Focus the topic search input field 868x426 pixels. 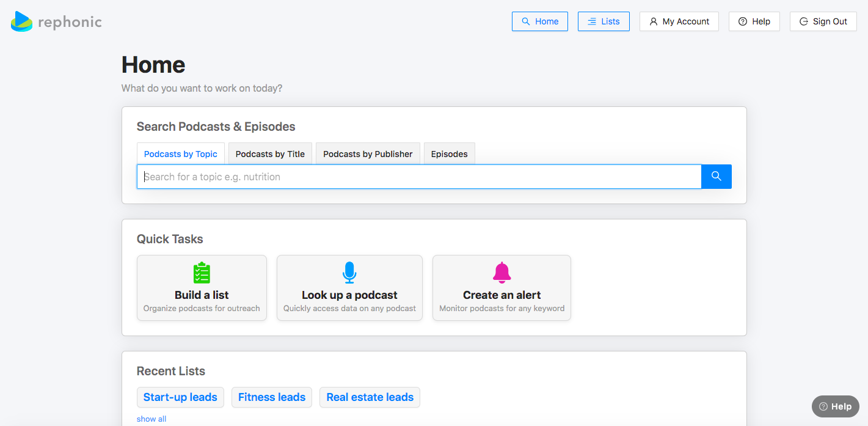[418, 177]
